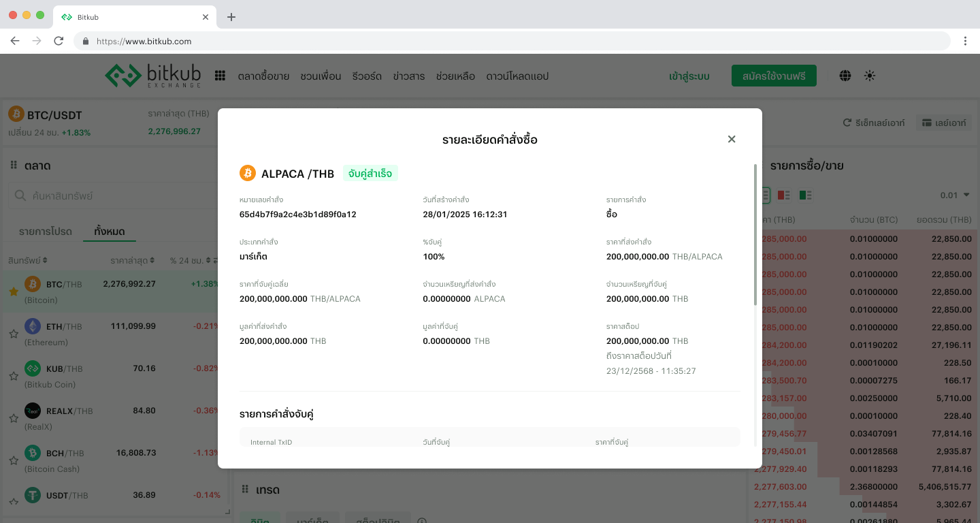Click the เข้าสู่ระบบ login link
The image size is (980, 523).
[689, 76]
